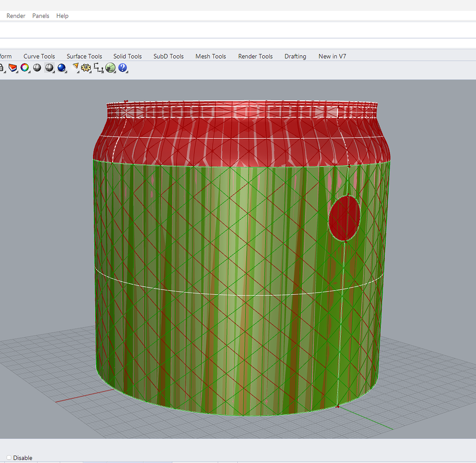Go to the Drafting tab
Image resolution: width=476 pixels, height=463 pixels.
[x=295, y=56]
